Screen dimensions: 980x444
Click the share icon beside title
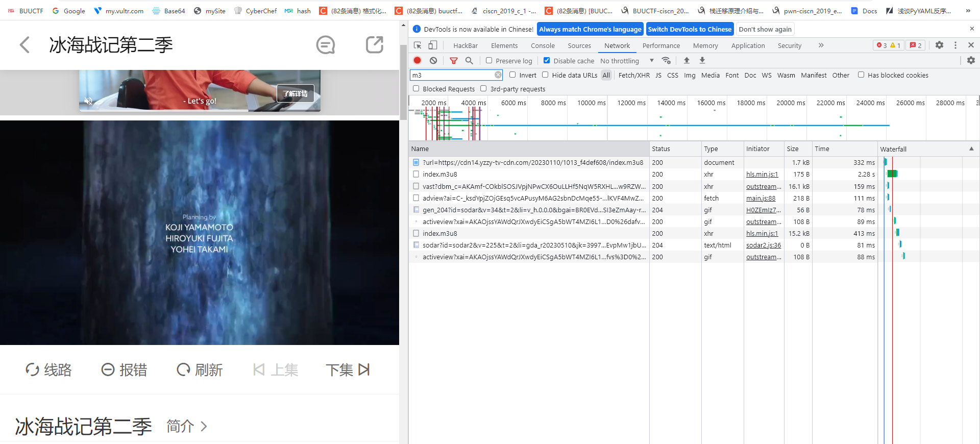click(374, 45)
